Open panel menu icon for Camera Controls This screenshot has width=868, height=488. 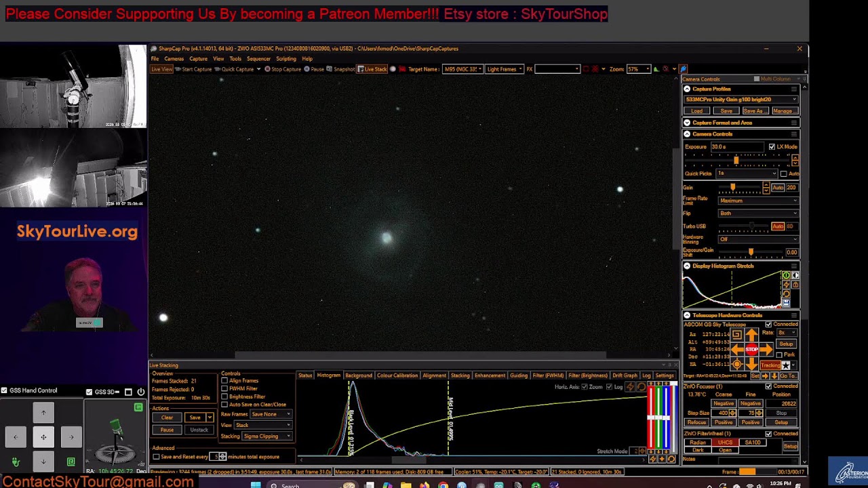[794, 134]
